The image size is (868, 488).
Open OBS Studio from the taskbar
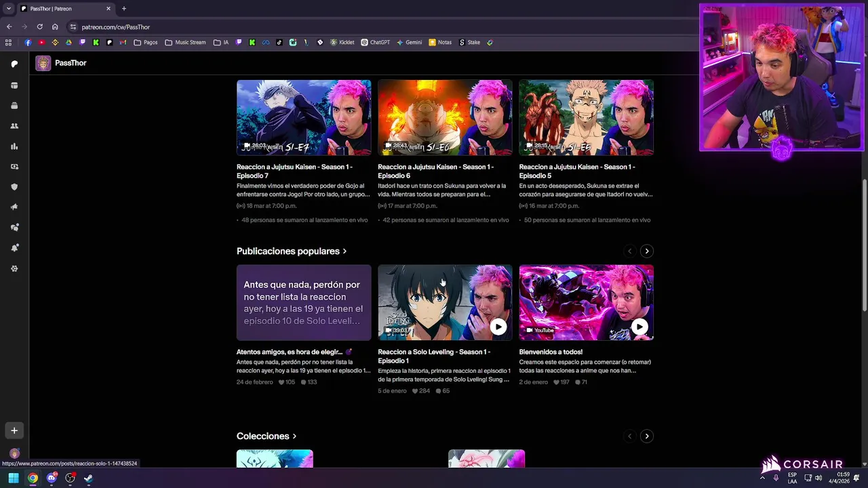tap(70, 479)
